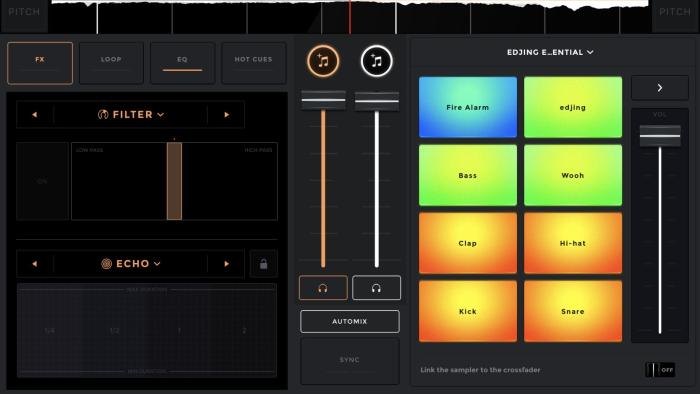The width and height of the screenshot is (700, 394).
Task: Open the EDJING E_ENTIAL sample pack dropdown
Action: point(550,52)
